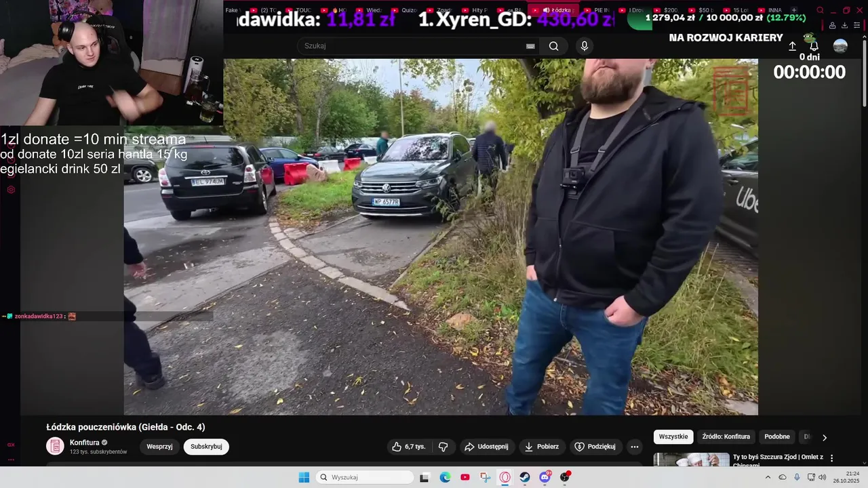Show more filter chips with right arrow

coord(825,437)
